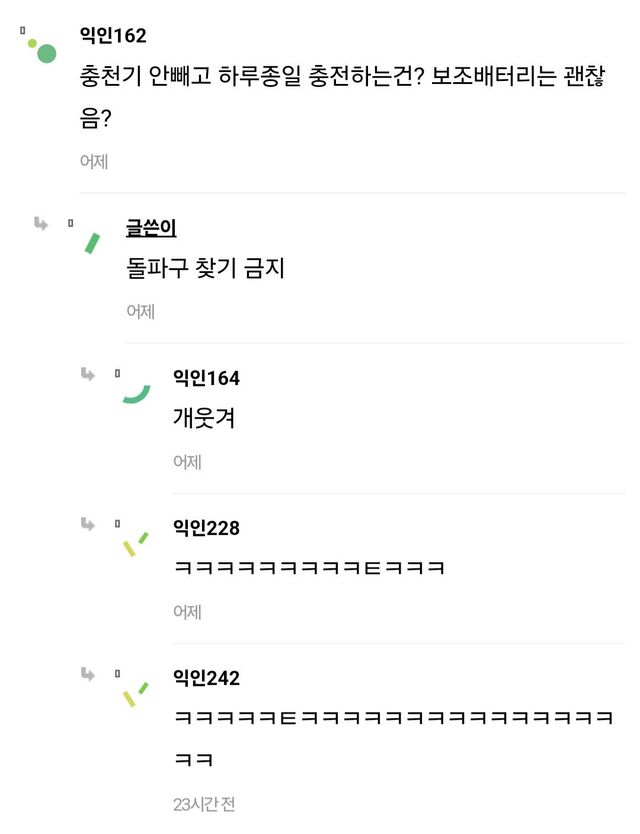
Task: Click the '개웃겨' reply text
Action: (x=204, y=418)
